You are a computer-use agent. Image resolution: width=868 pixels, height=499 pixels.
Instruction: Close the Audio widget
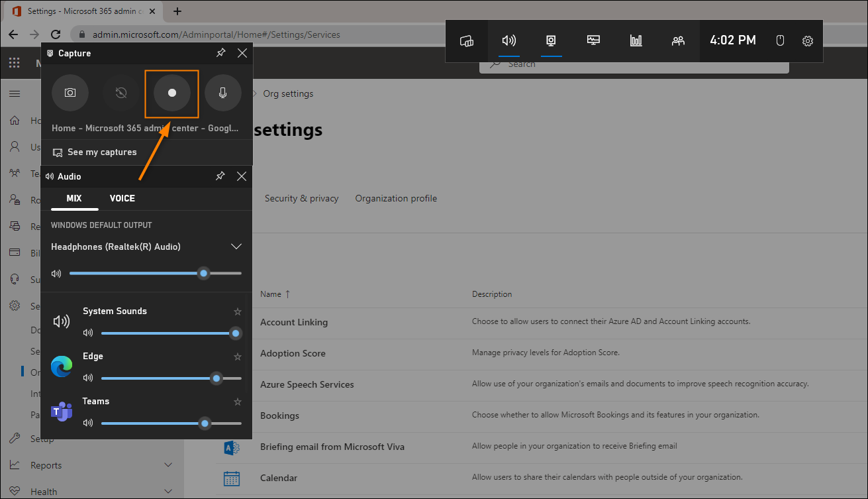click(242, 176)
